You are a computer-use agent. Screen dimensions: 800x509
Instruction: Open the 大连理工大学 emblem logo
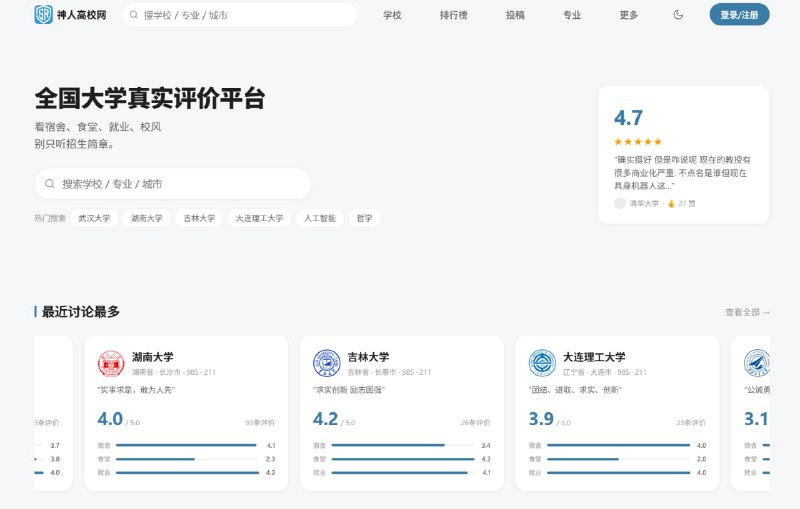[x=542, y=363]
